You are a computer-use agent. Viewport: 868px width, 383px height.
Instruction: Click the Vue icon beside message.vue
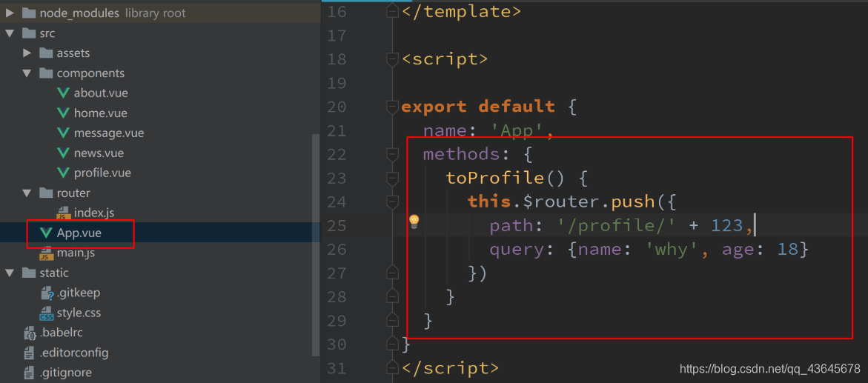click(64, 133)
